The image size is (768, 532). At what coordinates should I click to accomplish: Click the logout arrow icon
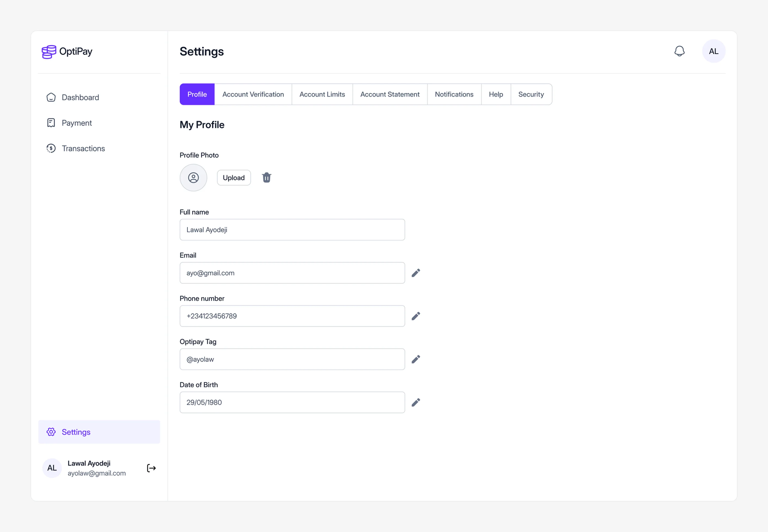(x=151, y=468)
